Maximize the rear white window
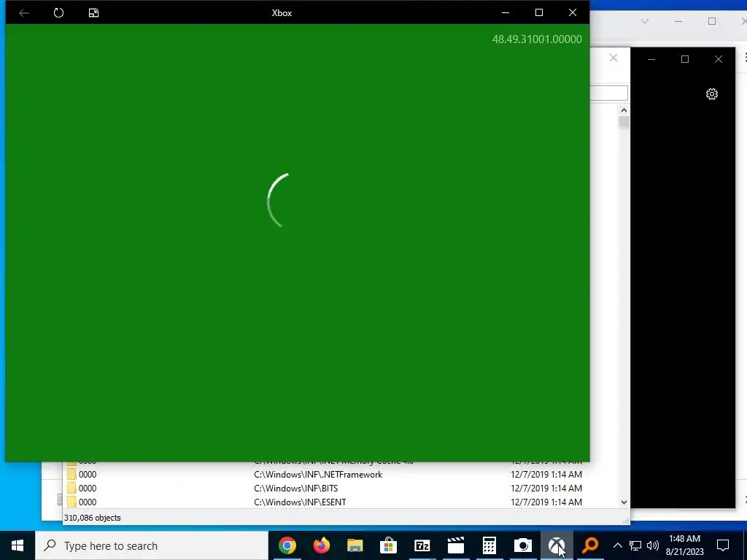Image resolution: width=747 pixels, height=560 pixels. [x=712, y=21]
